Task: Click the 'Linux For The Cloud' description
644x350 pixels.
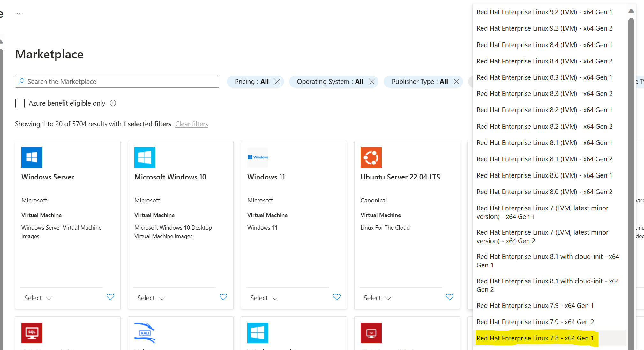Action: (385, 228)
